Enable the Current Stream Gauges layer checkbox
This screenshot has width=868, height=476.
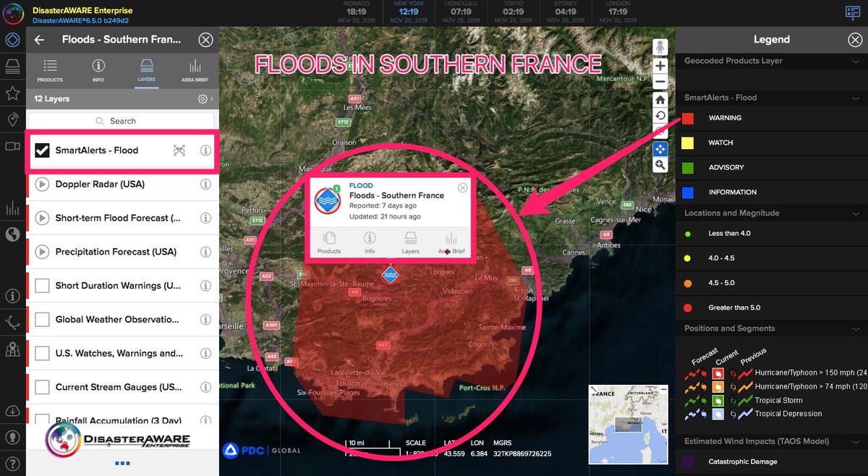click(42, 387)
